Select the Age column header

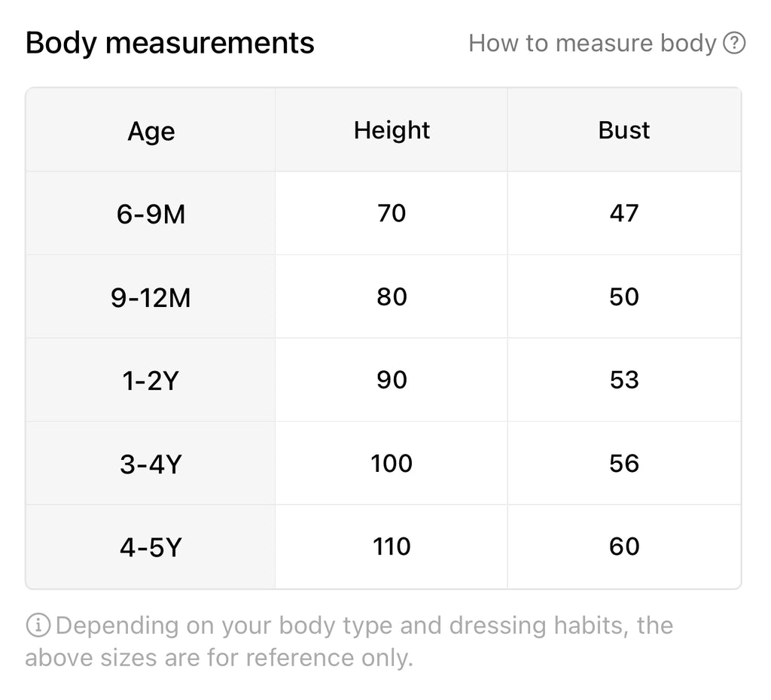pos(151,130)
